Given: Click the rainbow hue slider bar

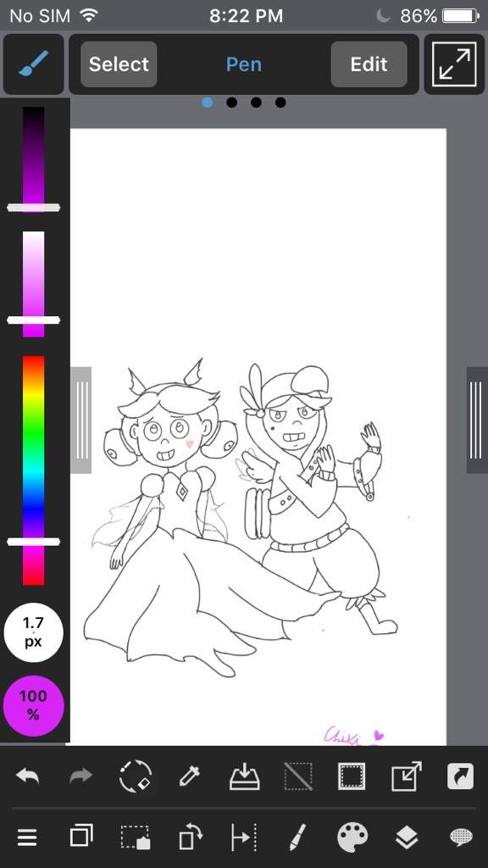Looking at the screenshot, I should pyautogui.click(x=33, y=470).
